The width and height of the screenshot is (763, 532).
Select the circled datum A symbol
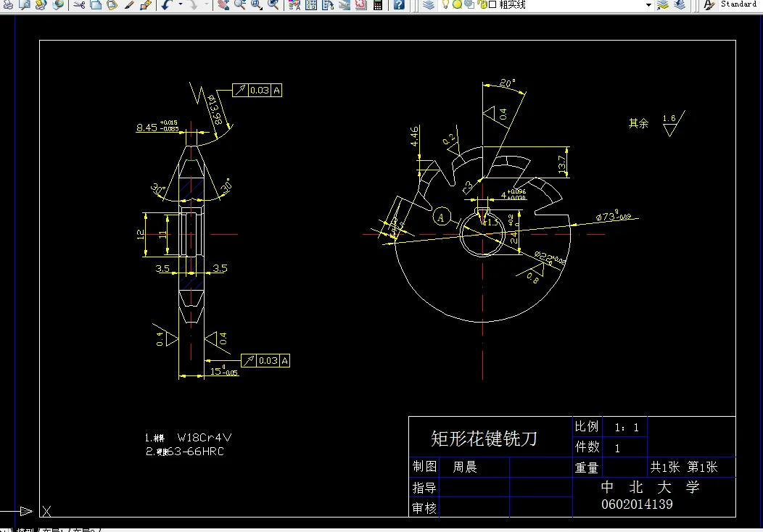click(442, 217)
